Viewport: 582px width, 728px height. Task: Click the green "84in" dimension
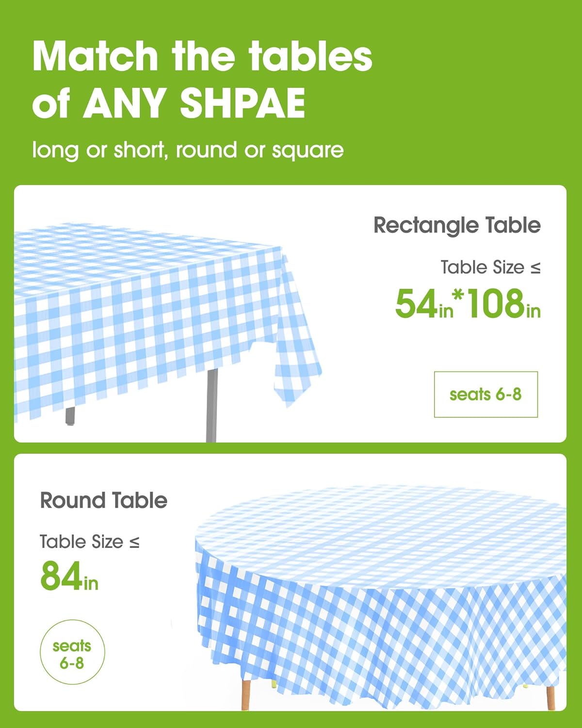tap(69, 577)
